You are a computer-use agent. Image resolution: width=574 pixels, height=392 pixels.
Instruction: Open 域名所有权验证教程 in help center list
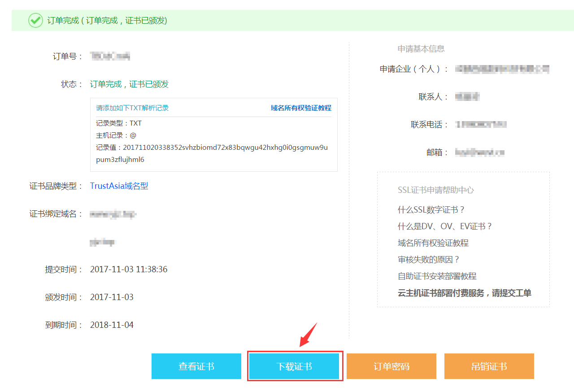tap(433, 243)
